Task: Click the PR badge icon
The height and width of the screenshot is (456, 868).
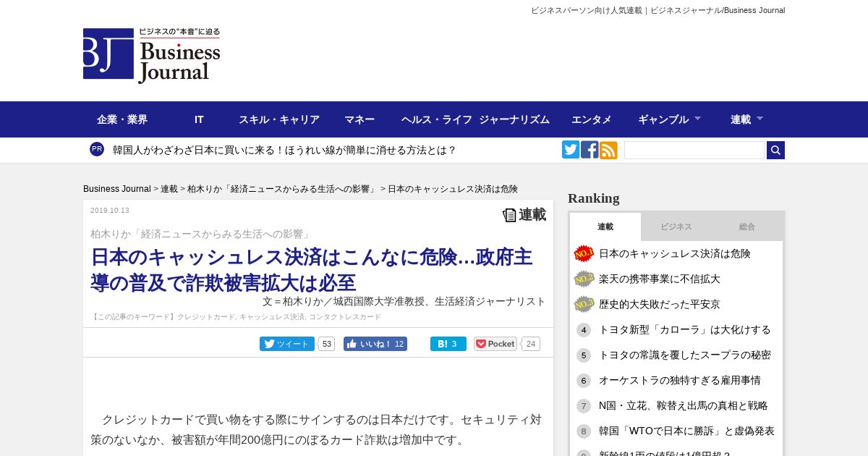Action: click(x=97, y=149)
